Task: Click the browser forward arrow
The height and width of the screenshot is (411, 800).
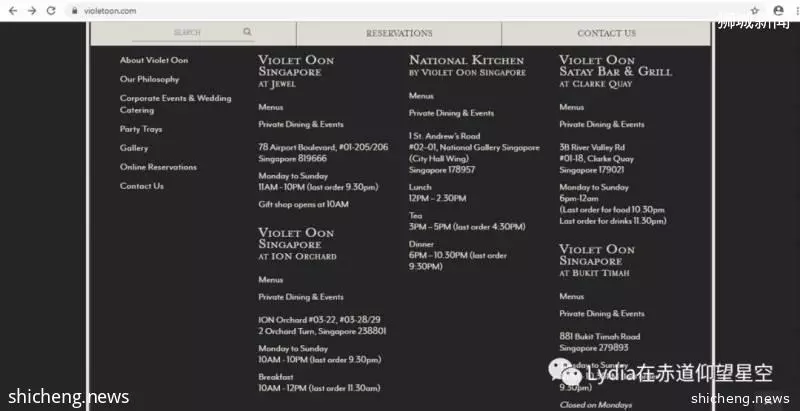Action: (32, 11)
